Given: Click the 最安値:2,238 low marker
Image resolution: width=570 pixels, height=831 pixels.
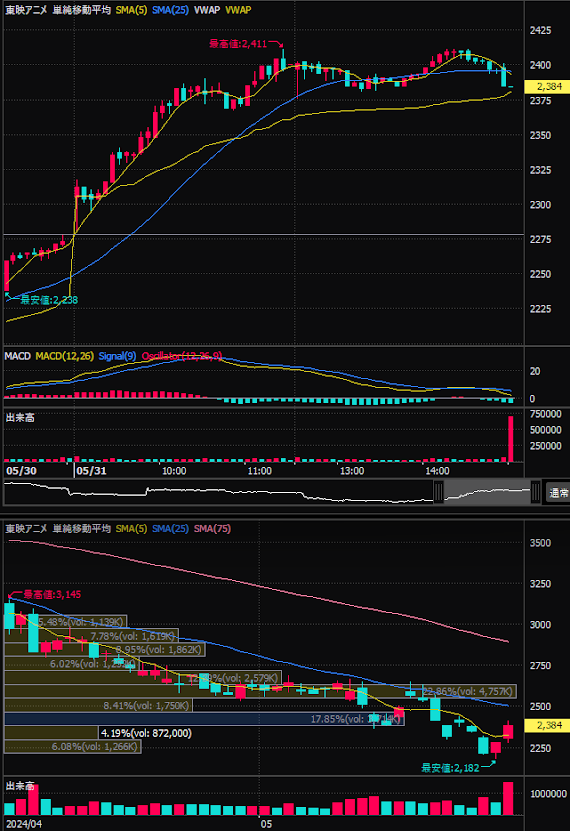Looking at the screenshot, I should coord(49,300).
